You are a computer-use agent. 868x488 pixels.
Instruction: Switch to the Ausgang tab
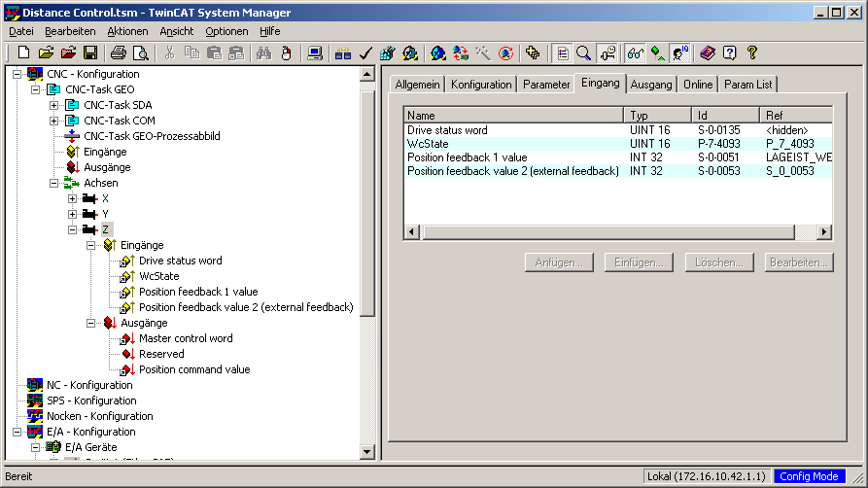tap(651, 85)
